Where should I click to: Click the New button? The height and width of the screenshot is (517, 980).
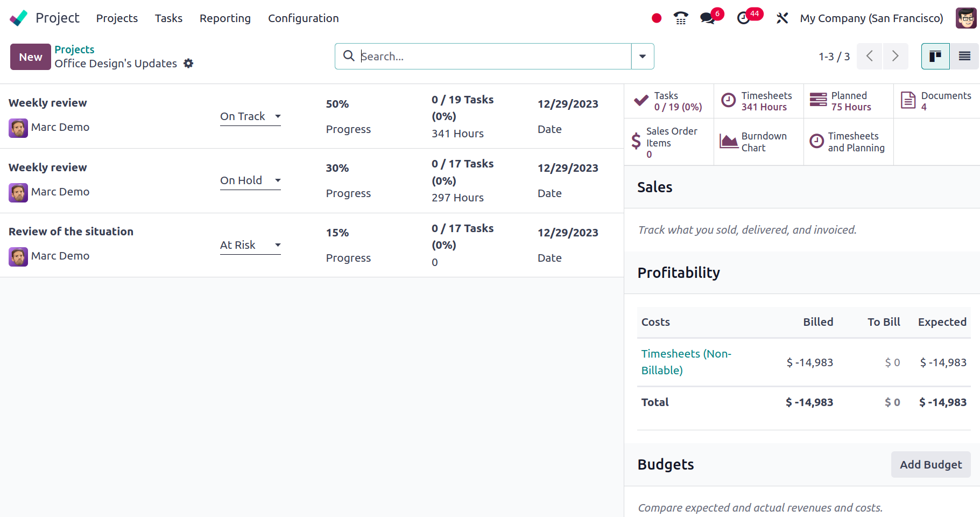tap(31, 57)
